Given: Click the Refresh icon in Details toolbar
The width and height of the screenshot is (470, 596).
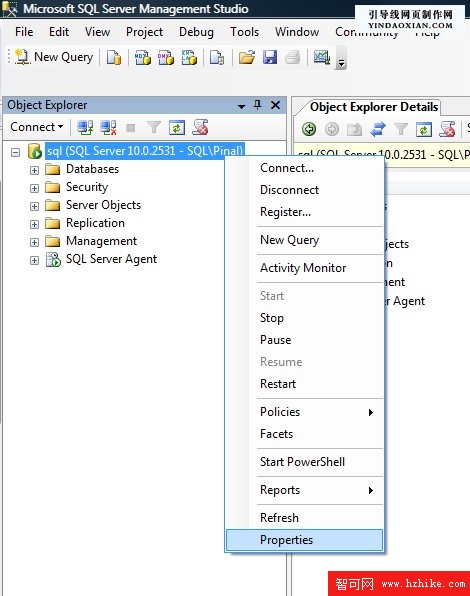Looking at the screenshot, I should (x=424, y=129).
